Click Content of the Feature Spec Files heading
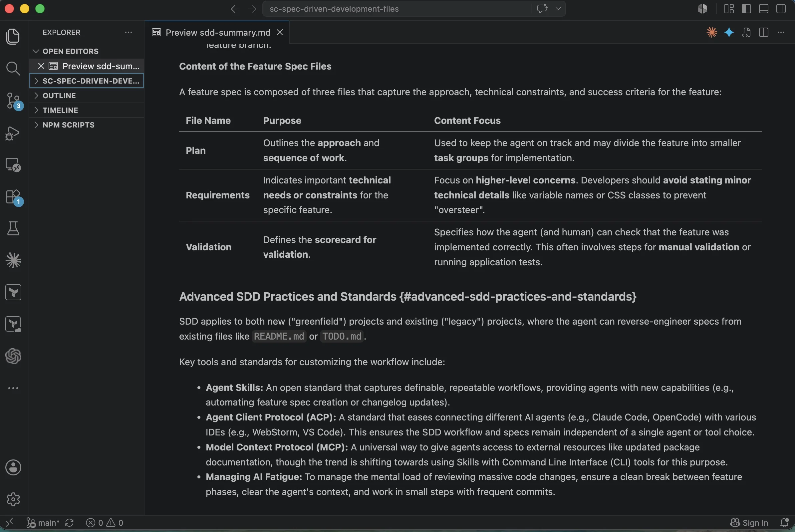The width and height of the screenshot is (795, 532). 255,66
